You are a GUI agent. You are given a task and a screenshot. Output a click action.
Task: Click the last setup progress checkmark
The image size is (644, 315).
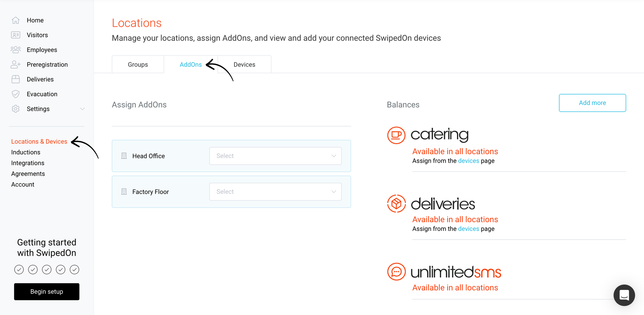pyautogui.click(x=74, y=269)
